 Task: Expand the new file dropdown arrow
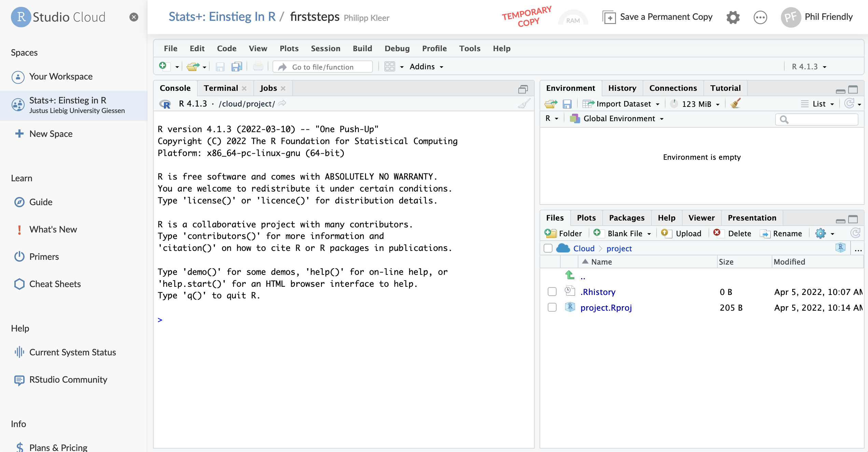177,67
